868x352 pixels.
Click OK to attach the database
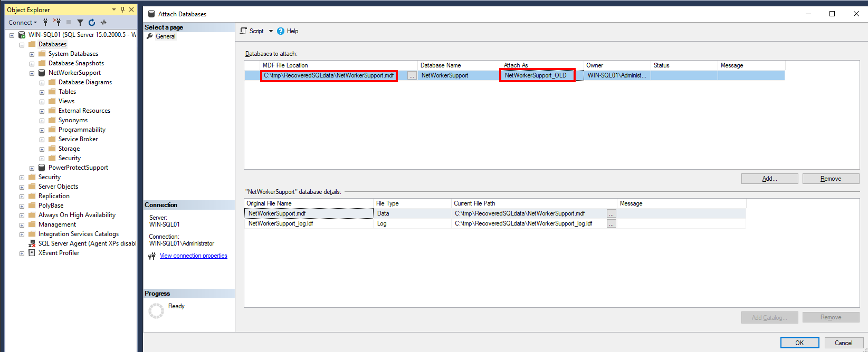799,343
